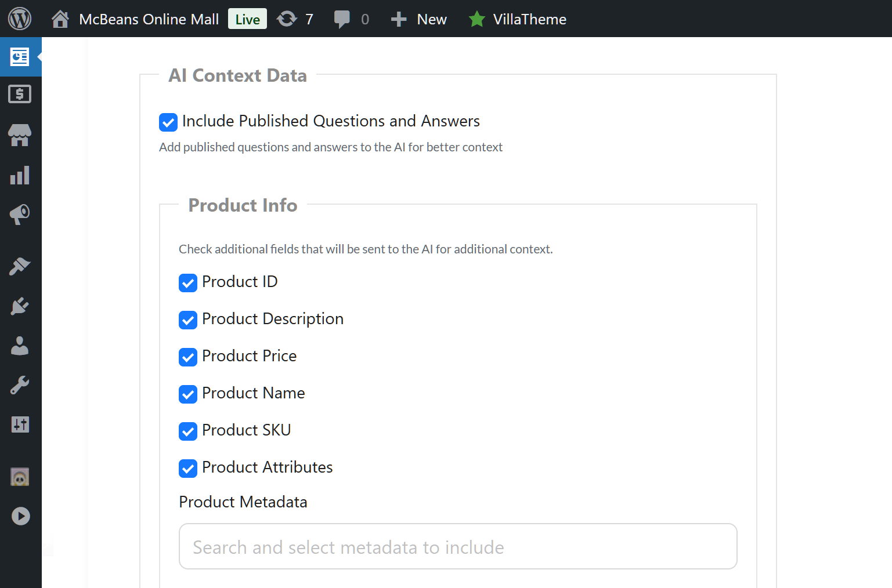Expand the sidebar with collapse menu arrow
This screenshot has height=588, width=892.
(20, 516)
